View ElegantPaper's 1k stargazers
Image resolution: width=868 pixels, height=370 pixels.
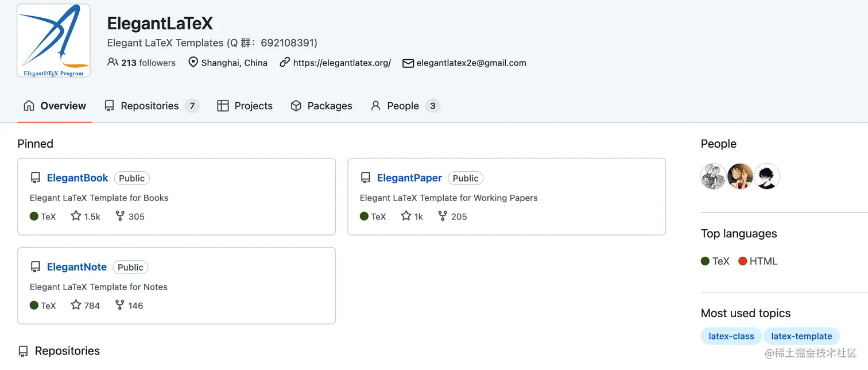(412, 217)
